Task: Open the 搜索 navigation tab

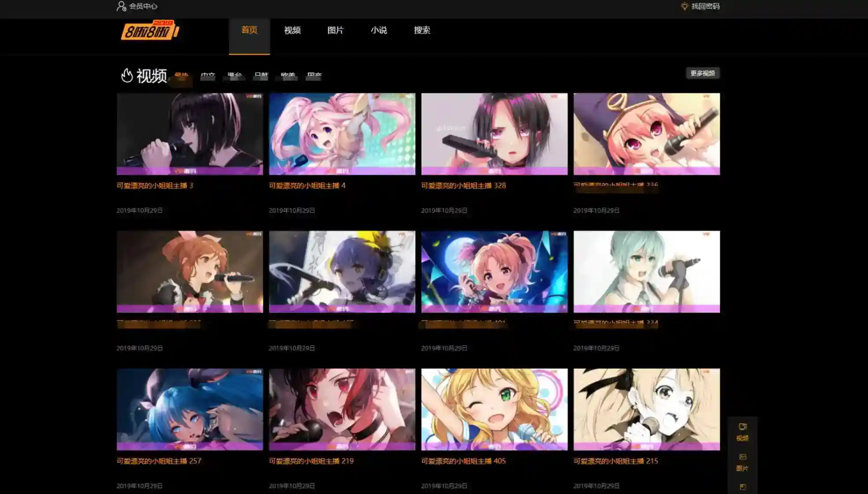Action: [422, 30]
